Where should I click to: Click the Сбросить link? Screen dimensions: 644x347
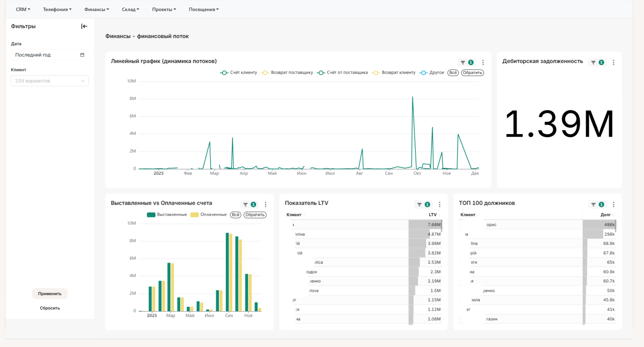[x=50, y=308]
